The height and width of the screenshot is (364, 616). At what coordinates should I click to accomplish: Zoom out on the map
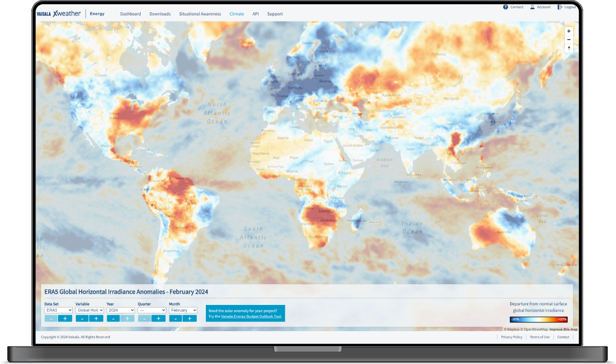569,40
